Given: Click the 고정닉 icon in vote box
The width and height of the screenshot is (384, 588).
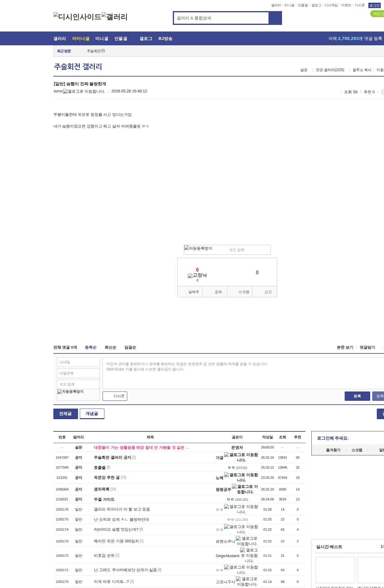Looking at the screenshot, I should tap(197, 275).
